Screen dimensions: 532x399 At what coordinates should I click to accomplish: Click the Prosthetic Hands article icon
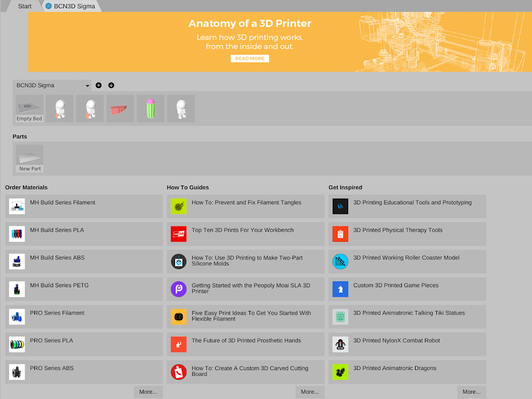point(179,345)
